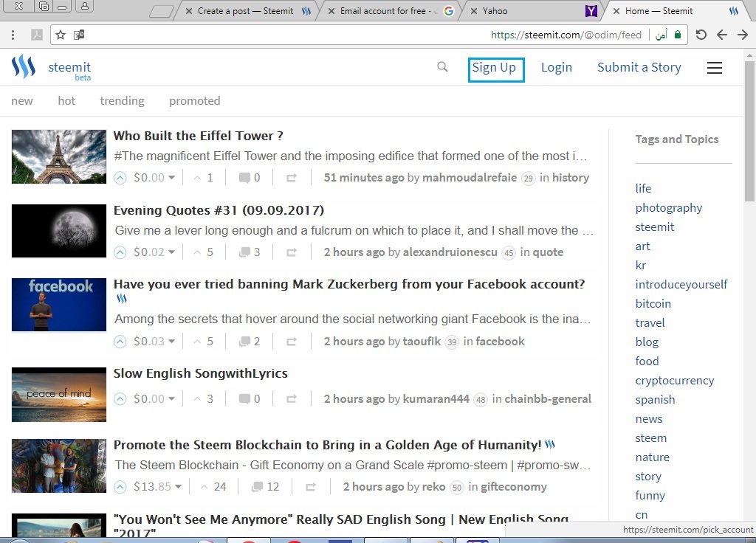Open the Eiffel Tower post thumbnail

[59, 156]
